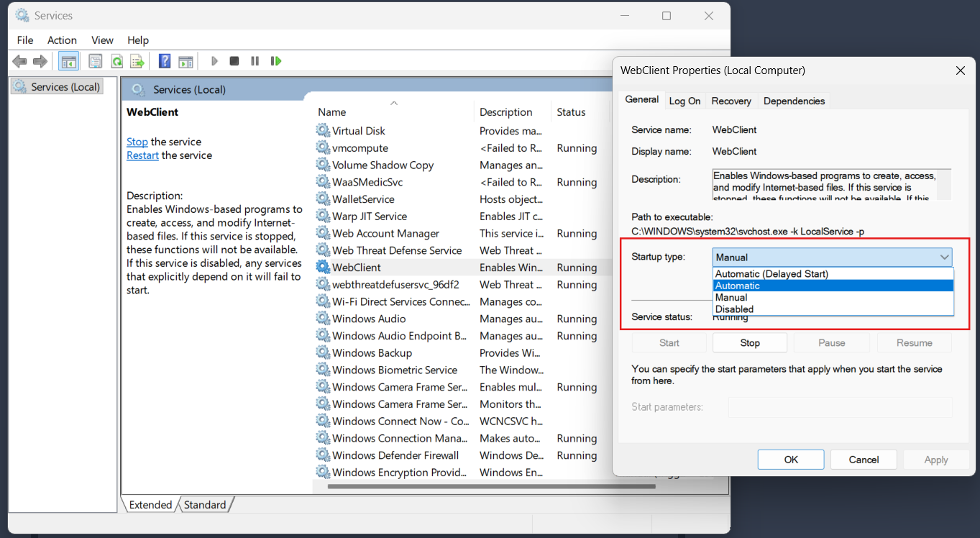Click the Forward arrow in the toolbar

40,62
